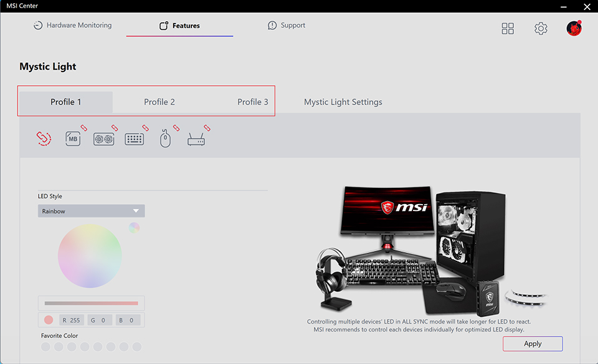Viewport: 598px width, 364px height.
Task: Click the user profile avatar
Action: coord(574,28)
